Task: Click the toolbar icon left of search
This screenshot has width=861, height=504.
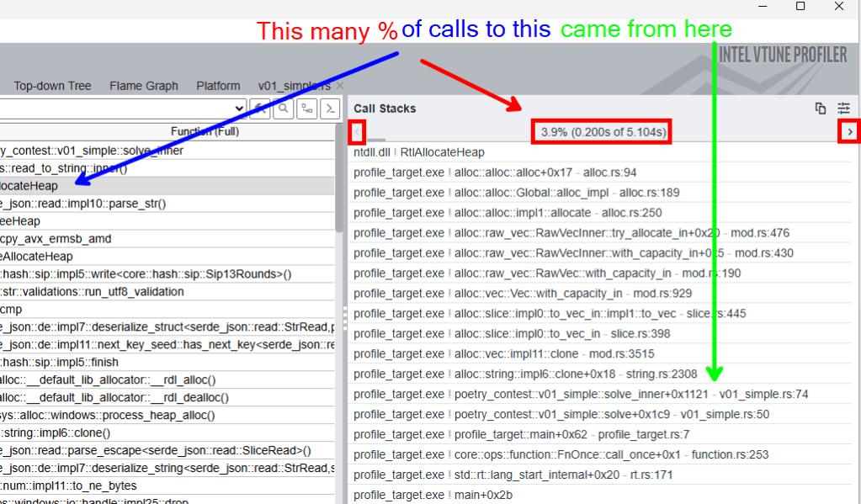Action: [x=260, y=109]
